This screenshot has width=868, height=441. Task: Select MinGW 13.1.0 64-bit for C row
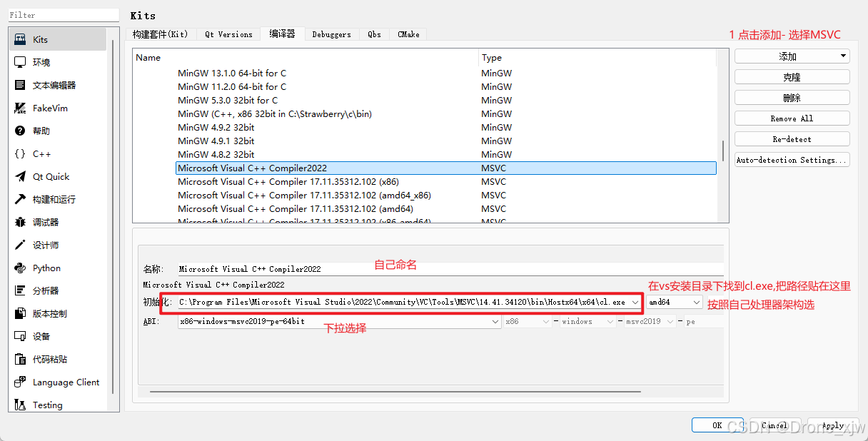(232, 73)
